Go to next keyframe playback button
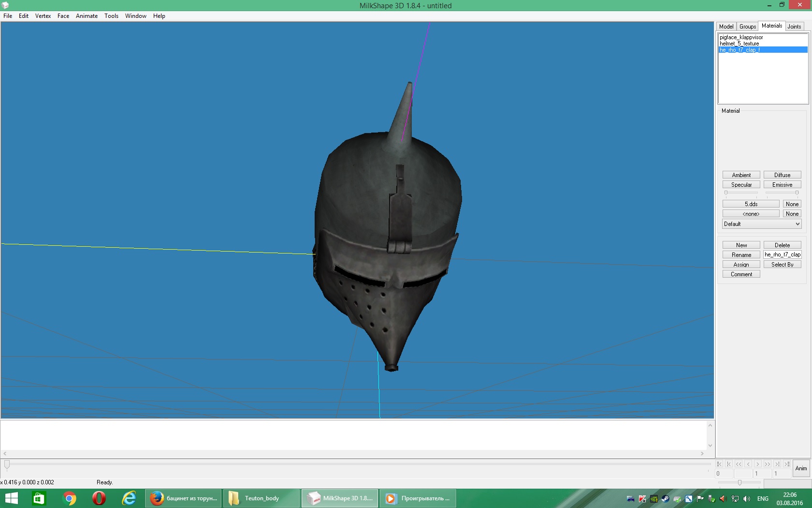This screenshot has width=812, height=508. 777,464
